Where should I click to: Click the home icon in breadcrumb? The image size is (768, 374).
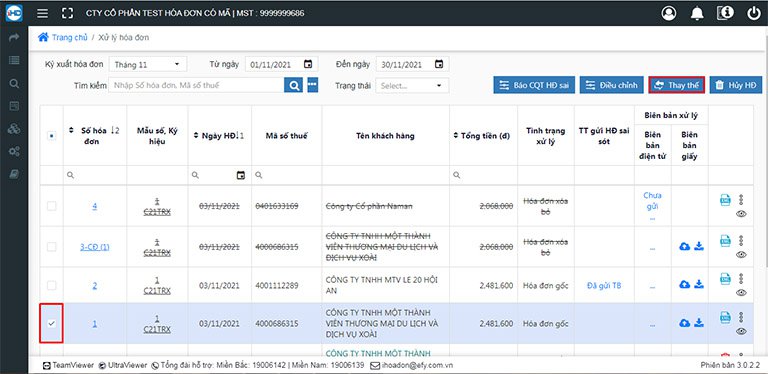[43, 37]
